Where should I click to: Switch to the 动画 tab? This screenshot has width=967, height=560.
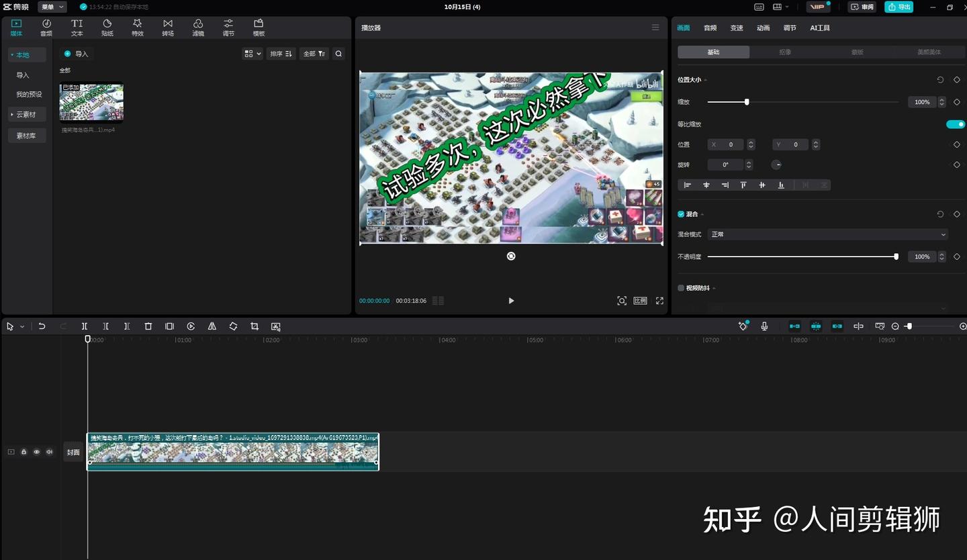click(x=764, y=28)
